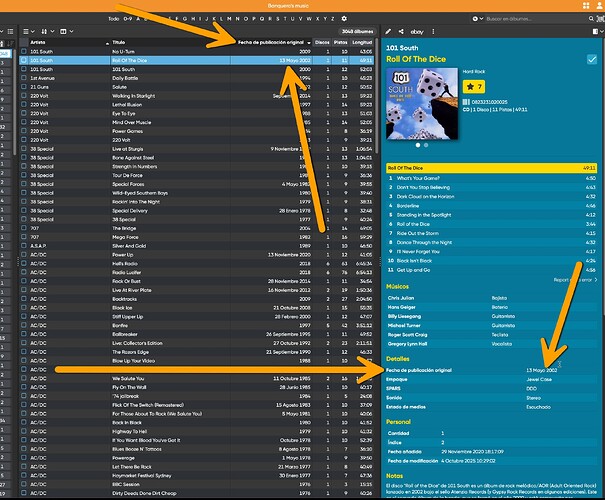Select the 38 Special Wild-Eyed Southern Boys row
The width and height of the screenshot is (605, 500).
pyautogui.click(x=196, y=193)
